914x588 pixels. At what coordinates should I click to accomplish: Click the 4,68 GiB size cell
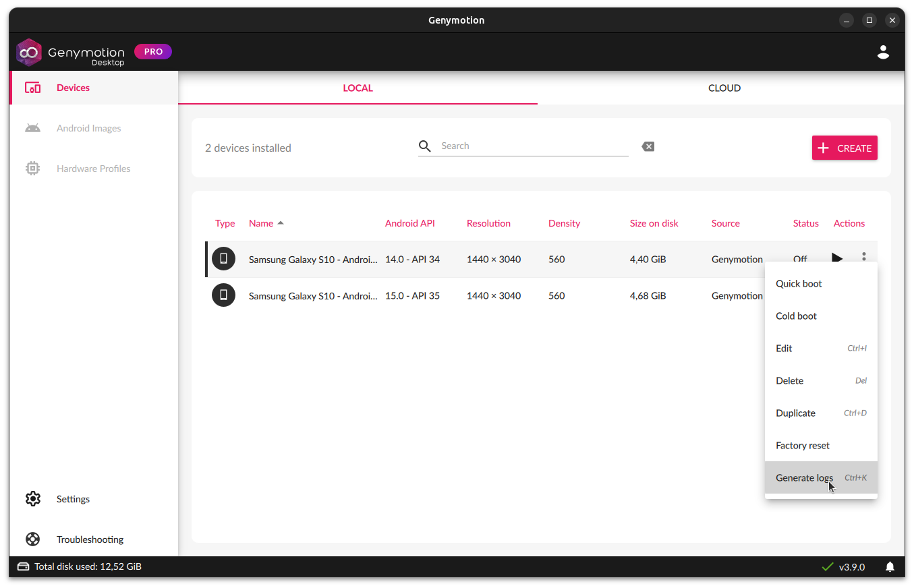[648, 296]
